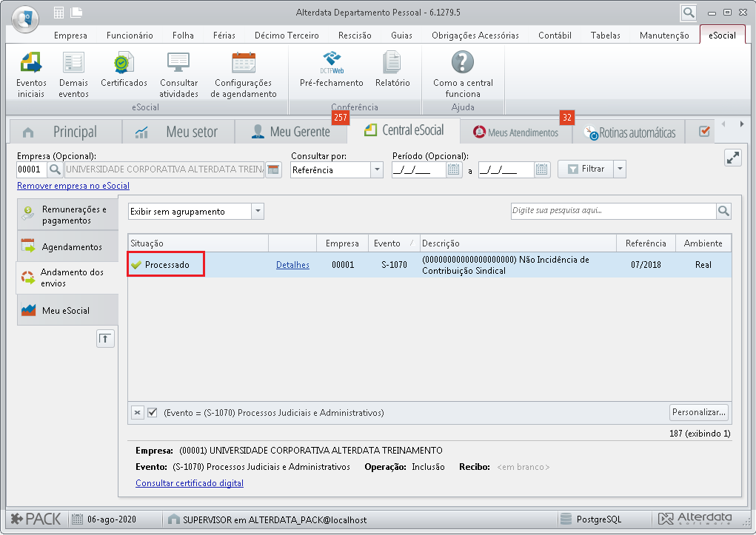Click Consultar atividades icon
Image resolution: width=756 pixels, height=535 pixels.
(178, 75)
